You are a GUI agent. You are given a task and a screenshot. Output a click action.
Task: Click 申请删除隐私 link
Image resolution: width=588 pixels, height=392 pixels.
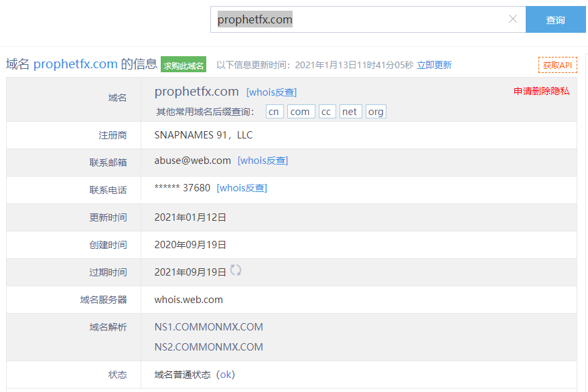click(x=541, y=91)
